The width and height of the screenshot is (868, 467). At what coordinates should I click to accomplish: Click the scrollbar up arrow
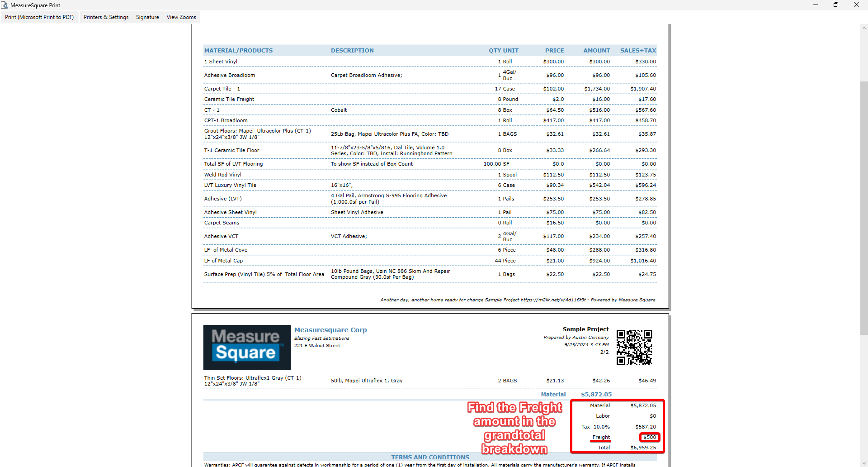click(x=864, y=28)
